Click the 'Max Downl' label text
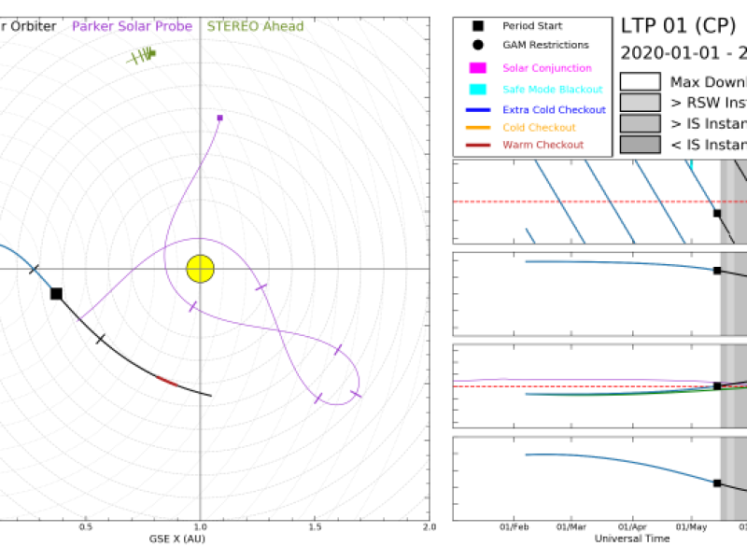The height and width of the screenshot is (560, 747). point(709,82)
